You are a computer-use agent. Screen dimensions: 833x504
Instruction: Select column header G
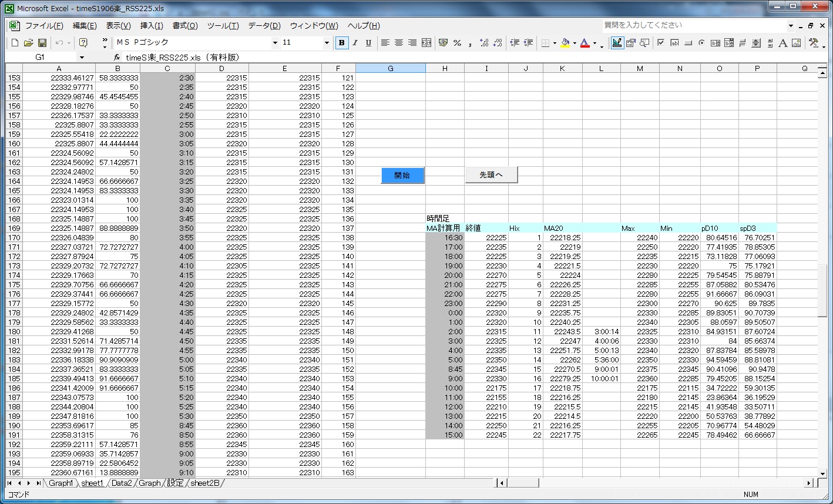click(x=391, y=68)
